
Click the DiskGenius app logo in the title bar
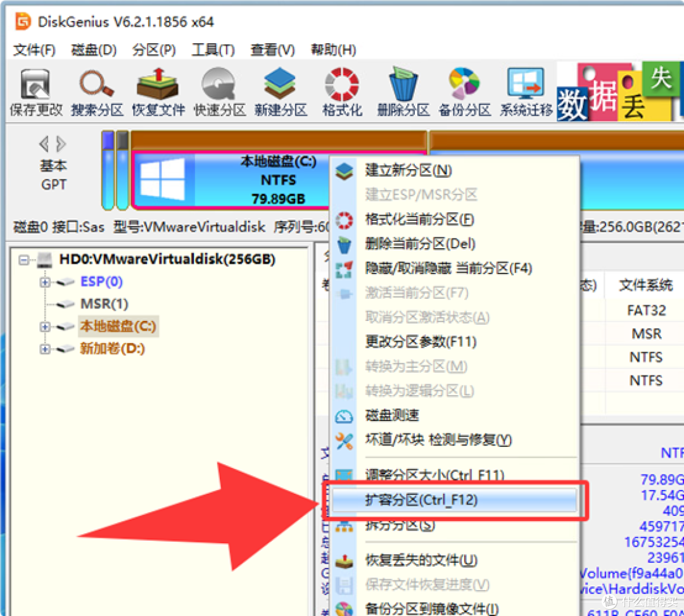tap(23, 21)
